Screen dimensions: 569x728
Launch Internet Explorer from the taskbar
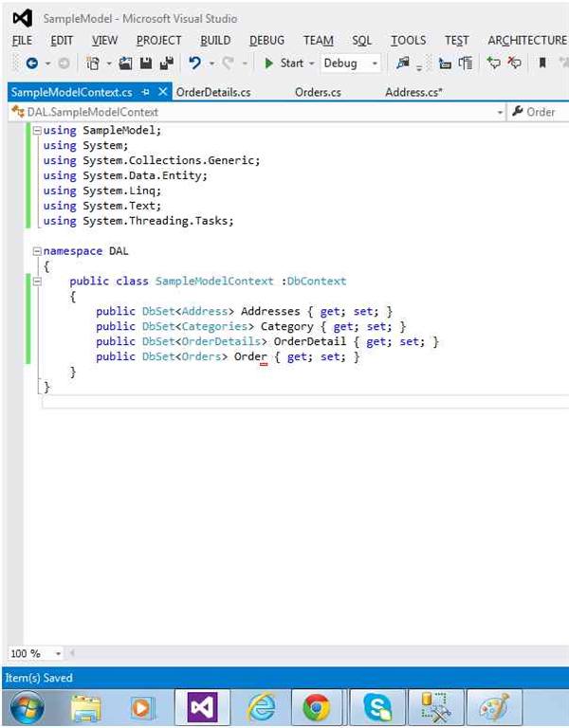click(x=261, y=708)
